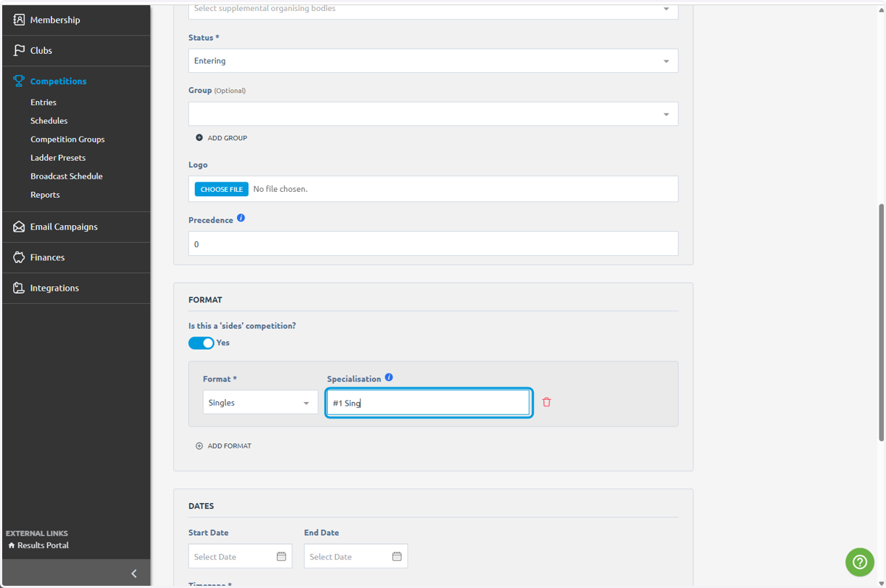
Task: Click the info icon next to Specialisation
Action: [x=389, y=378]
